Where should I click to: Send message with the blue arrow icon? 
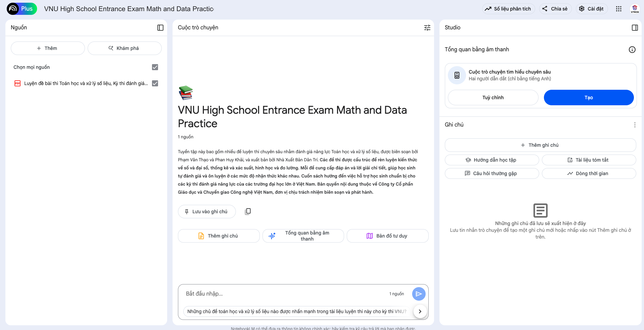[x=419, y=294]
